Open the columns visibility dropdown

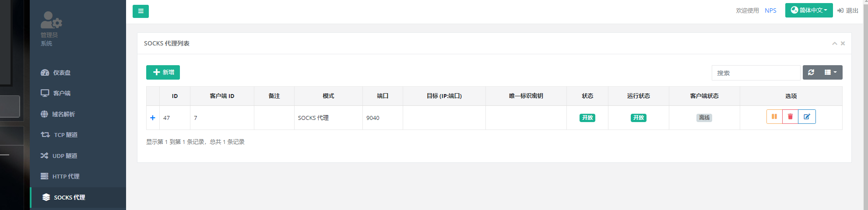(x=830, y=73)
